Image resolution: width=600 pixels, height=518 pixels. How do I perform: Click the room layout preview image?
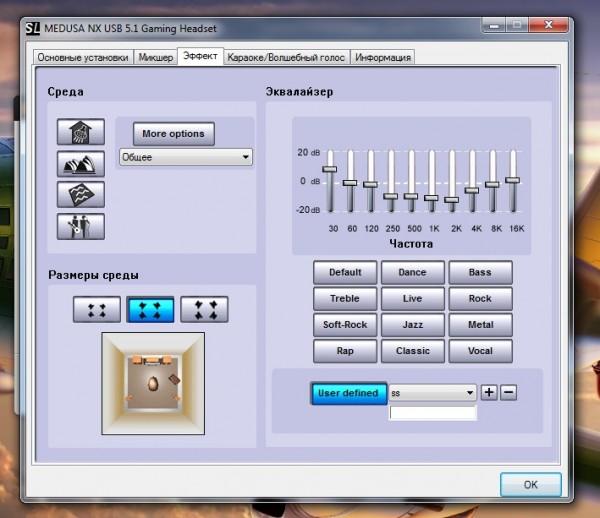(x=153, y=383)
